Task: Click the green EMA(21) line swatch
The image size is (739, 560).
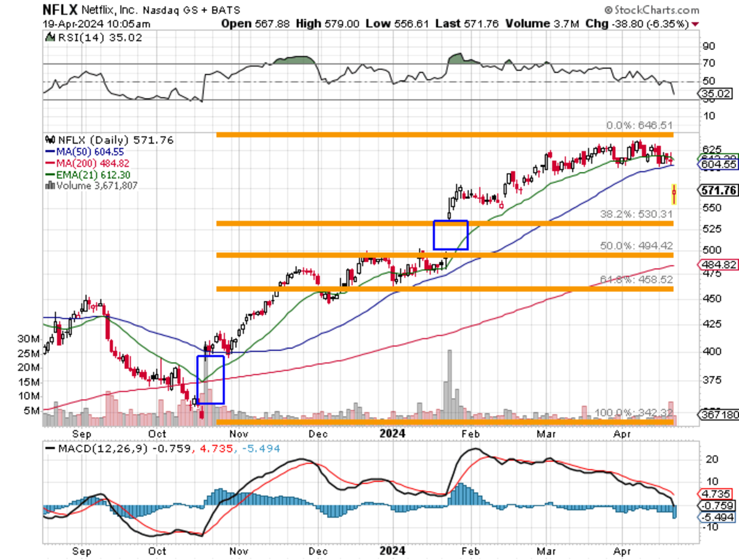Action: point(51,174)
